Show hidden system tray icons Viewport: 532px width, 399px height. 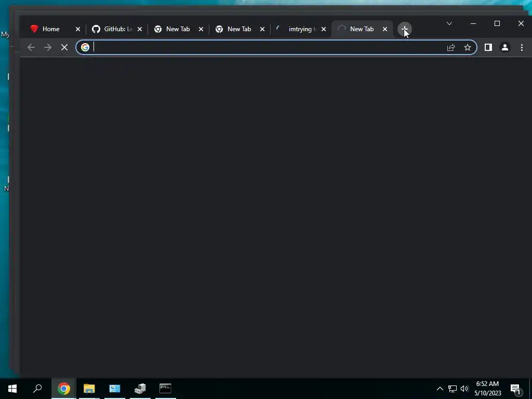(x=440, y=389)
